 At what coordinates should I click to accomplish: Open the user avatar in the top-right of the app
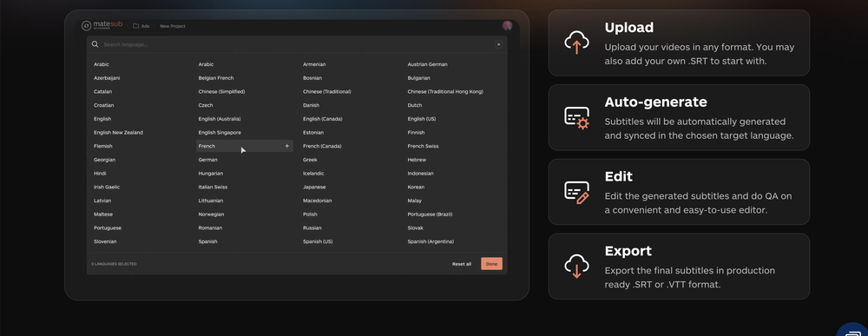(507, 25)
